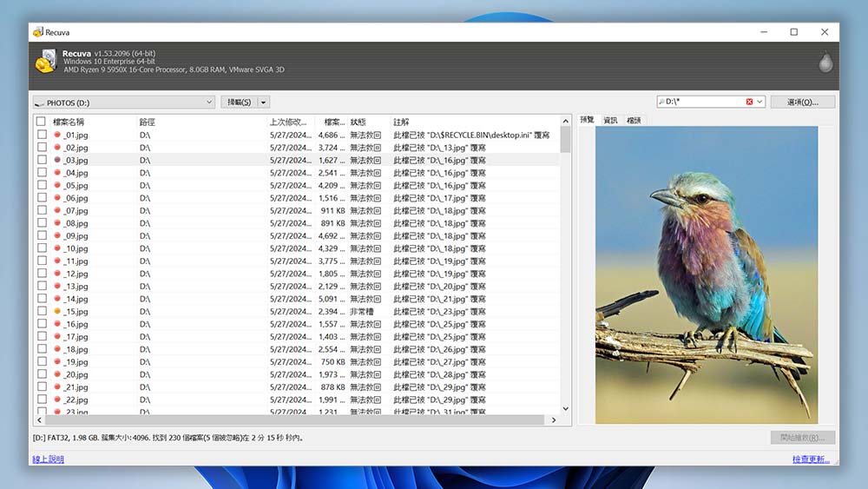Click the 911 KB size cell
This screenshot has height=489, width=868.
click(x=332, y=210)
